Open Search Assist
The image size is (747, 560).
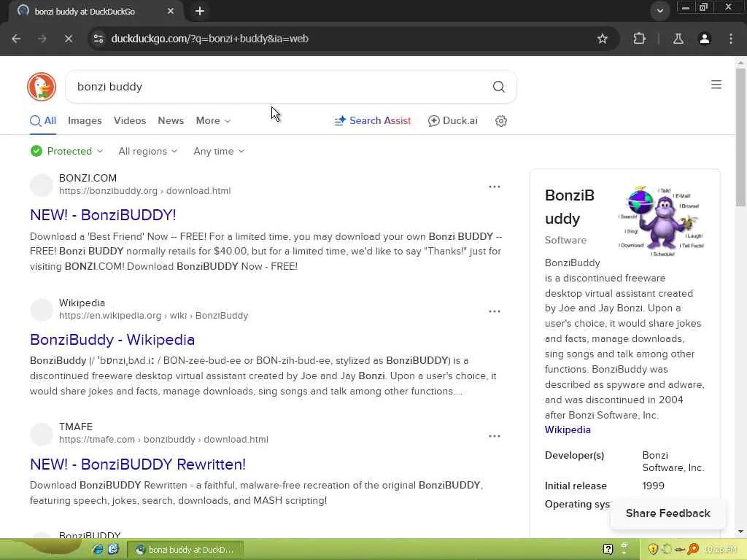[373, 120]
